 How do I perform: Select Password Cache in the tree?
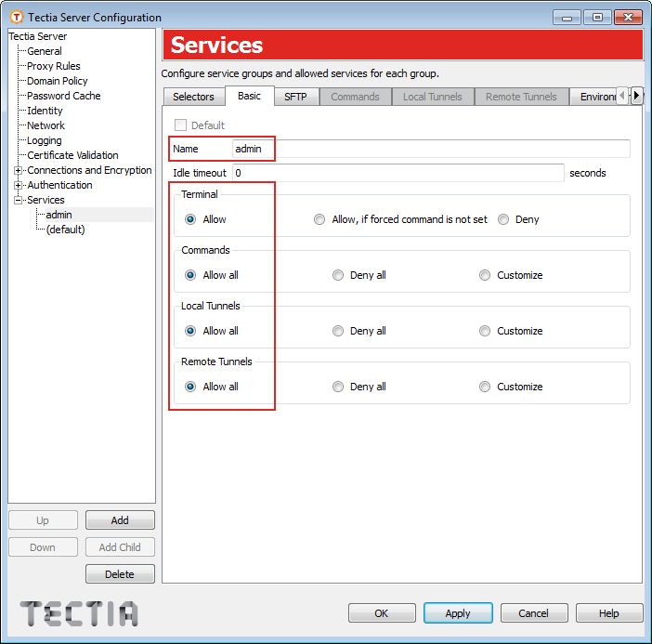[63, 96]
